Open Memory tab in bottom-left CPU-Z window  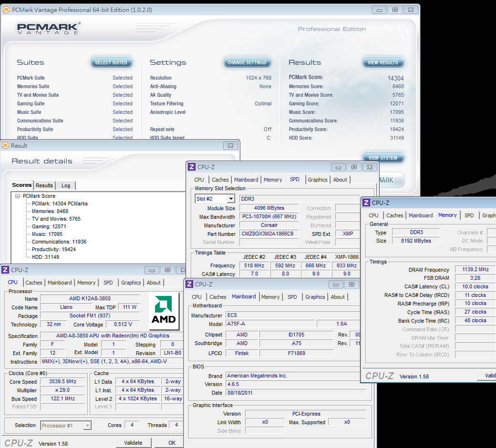86,283
